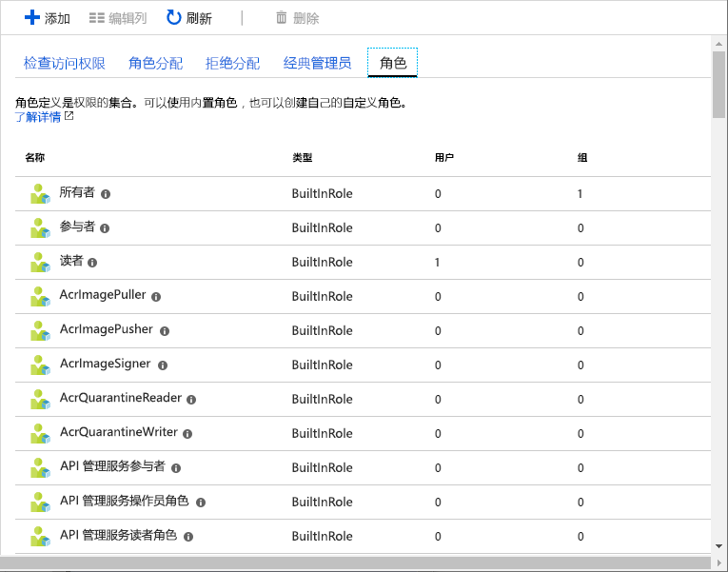Click role icon of AcrQuarantineReader row

point(40,400)
